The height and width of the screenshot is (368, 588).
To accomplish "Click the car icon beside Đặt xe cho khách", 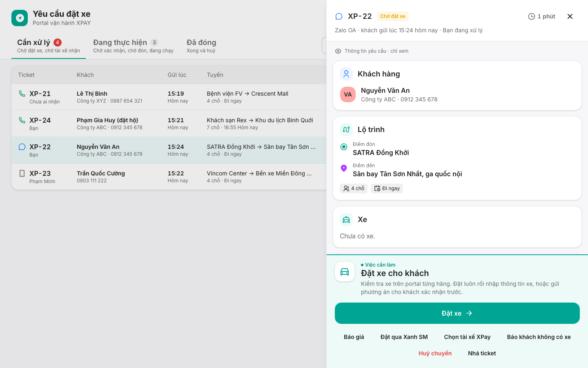I will point(345,272).
